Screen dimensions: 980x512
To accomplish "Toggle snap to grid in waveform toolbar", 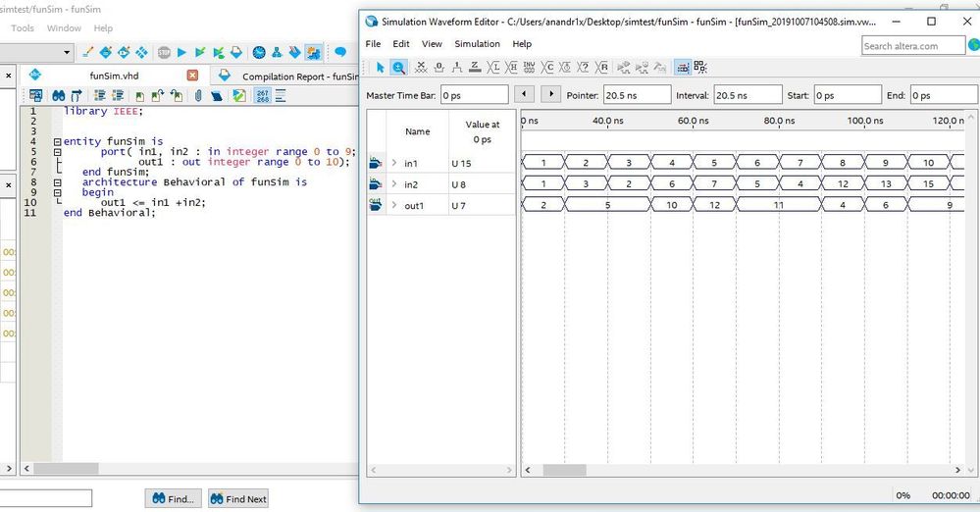I will coord(682,67).
